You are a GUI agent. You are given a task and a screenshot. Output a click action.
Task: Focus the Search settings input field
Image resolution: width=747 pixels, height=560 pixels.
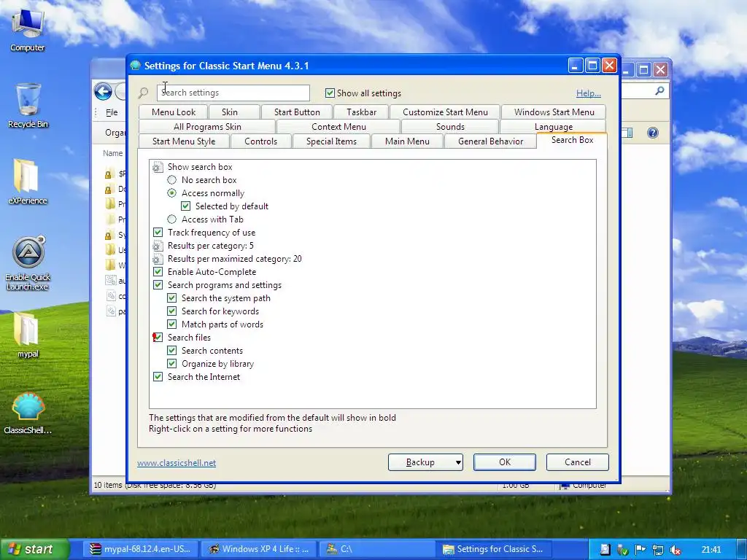point(233,93)
